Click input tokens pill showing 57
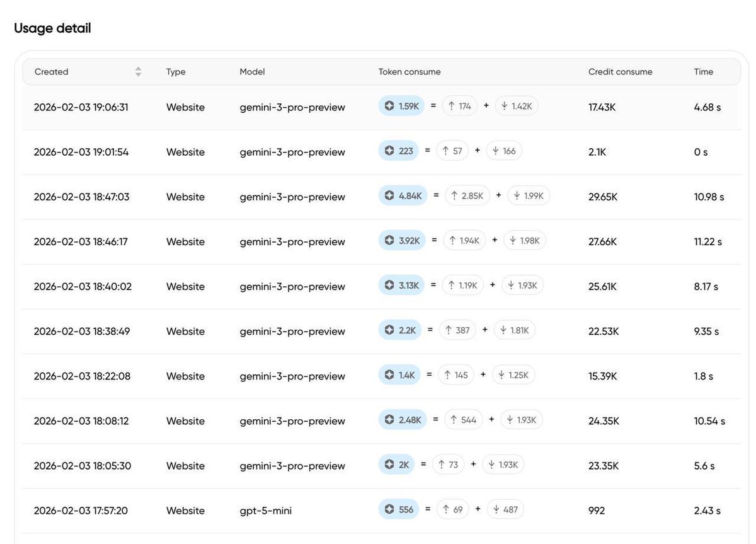This screenshot has height=544, width=756. coord(452,151)
